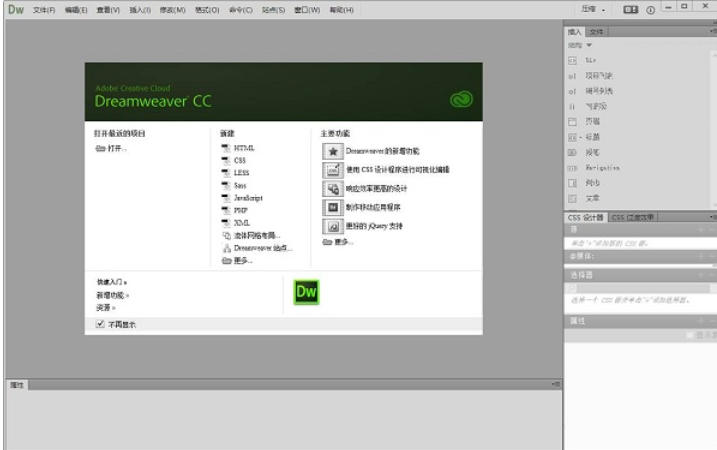The width and height of the screenshot is (717, 450).
Task: Open the Insert panel category dropdown
Action: click(580, 45)
